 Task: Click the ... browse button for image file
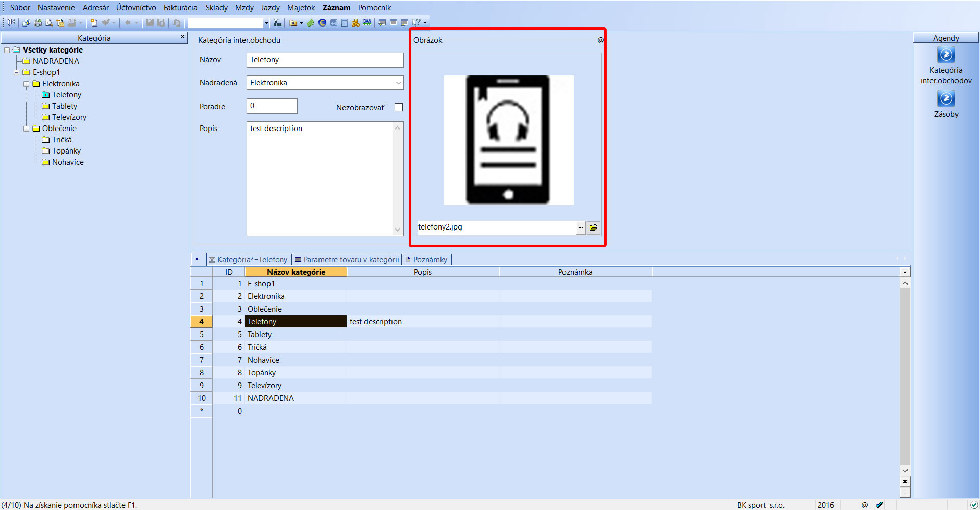point(581,227)
